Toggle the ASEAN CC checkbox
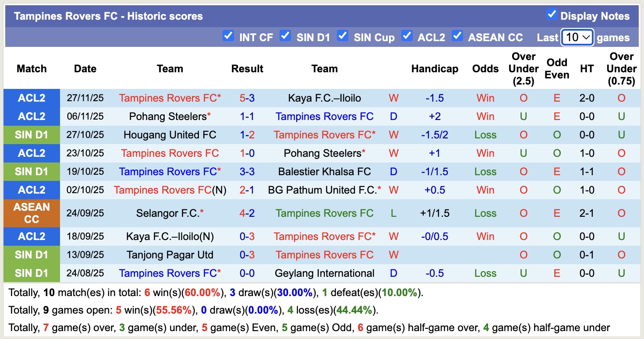Screen dimensions: 644x339 coord(457,36)
